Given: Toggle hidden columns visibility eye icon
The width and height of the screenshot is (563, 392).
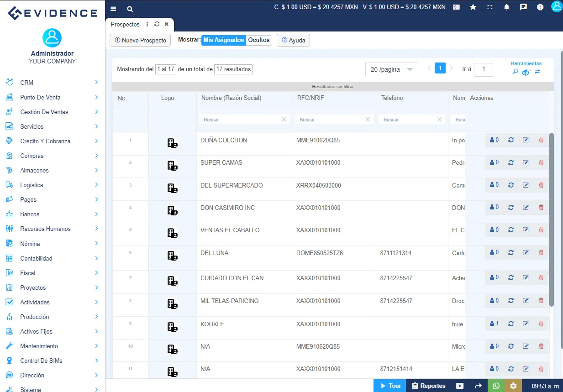Looking at the screenshot, I should [526, 72].
